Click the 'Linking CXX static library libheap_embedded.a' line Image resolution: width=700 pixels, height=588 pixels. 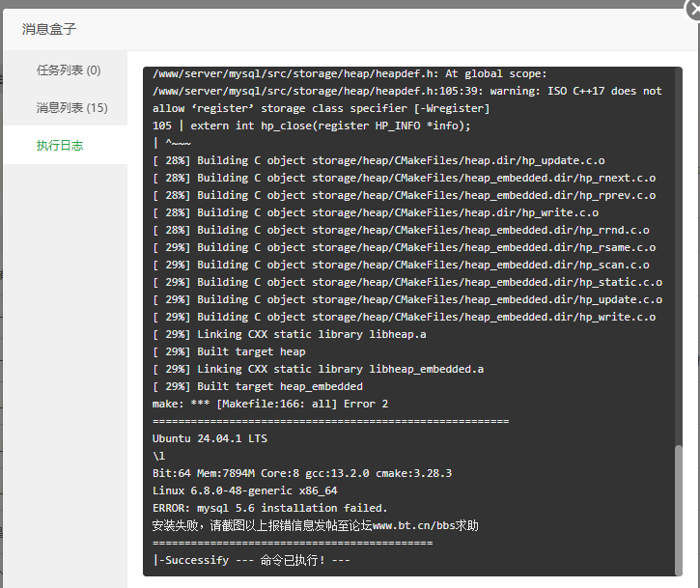point(318,369)
